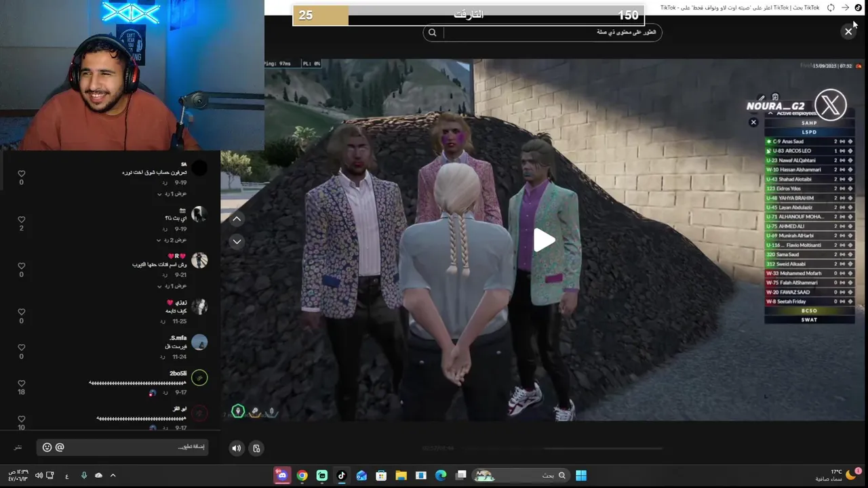Click employee row W-20 FAWAZ SAAD
Screen dimensions: 868x488
(809, 292)
